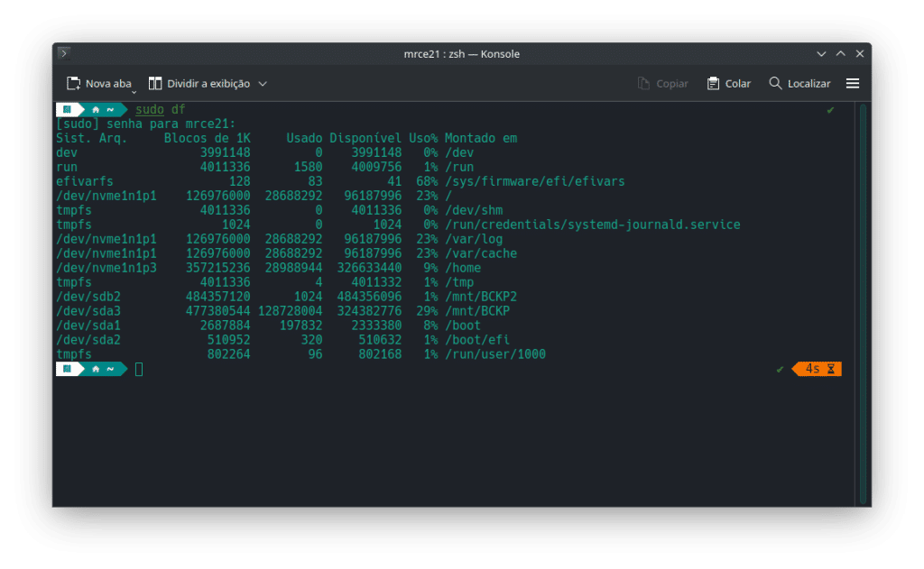
Task: Click the 'Disponível' column header
Action: 365,138
